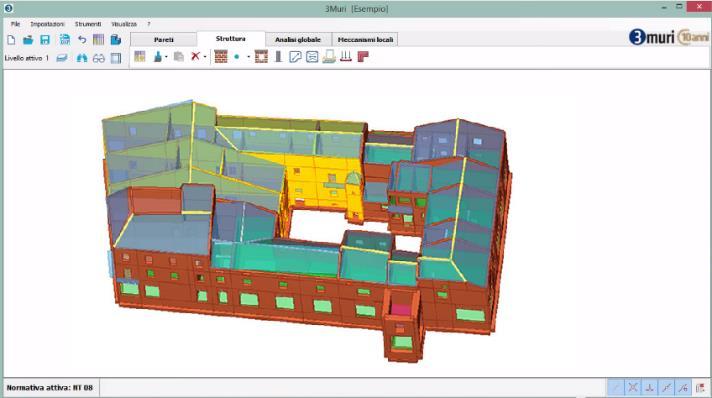This screenshot has width=712, height=398.
Task: Expand the red X delete dropdown arrow
Action: (205, 57)
